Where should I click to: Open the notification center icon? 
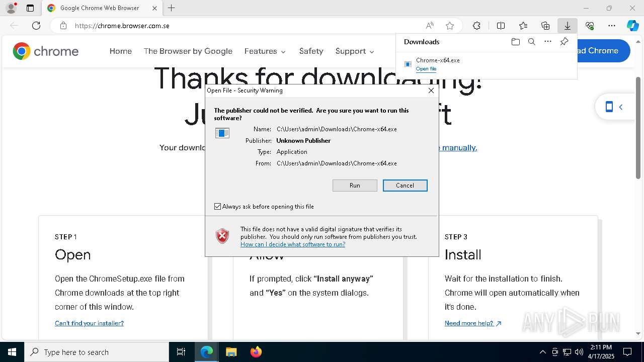[x=627, y=352]
